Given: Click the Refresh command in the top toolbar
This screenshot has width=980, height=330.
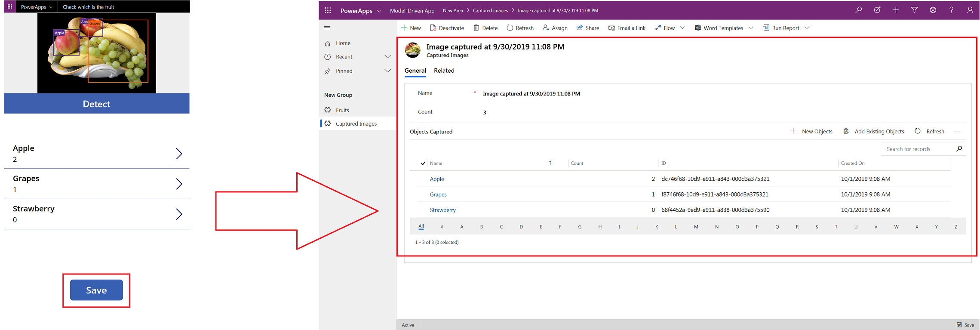Looking at the screenshot, I should (x=520, y=28).
